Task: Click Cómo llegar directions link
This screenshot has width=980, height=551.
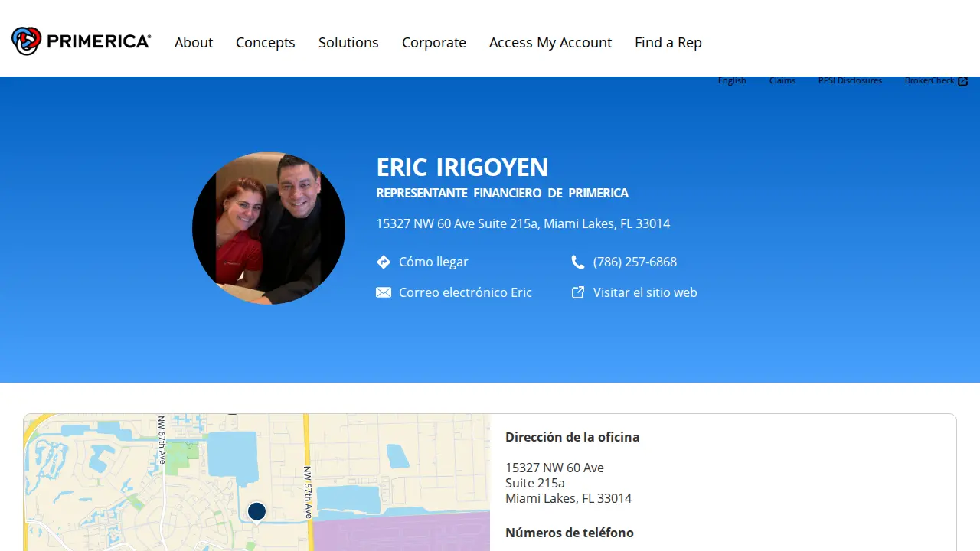Action: tap(433, 262)
